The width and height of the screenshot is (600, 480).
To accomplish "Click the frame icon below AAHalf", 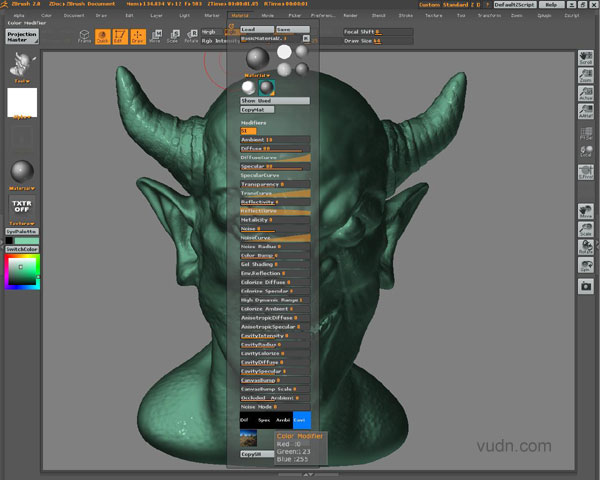I will (585, 133).
